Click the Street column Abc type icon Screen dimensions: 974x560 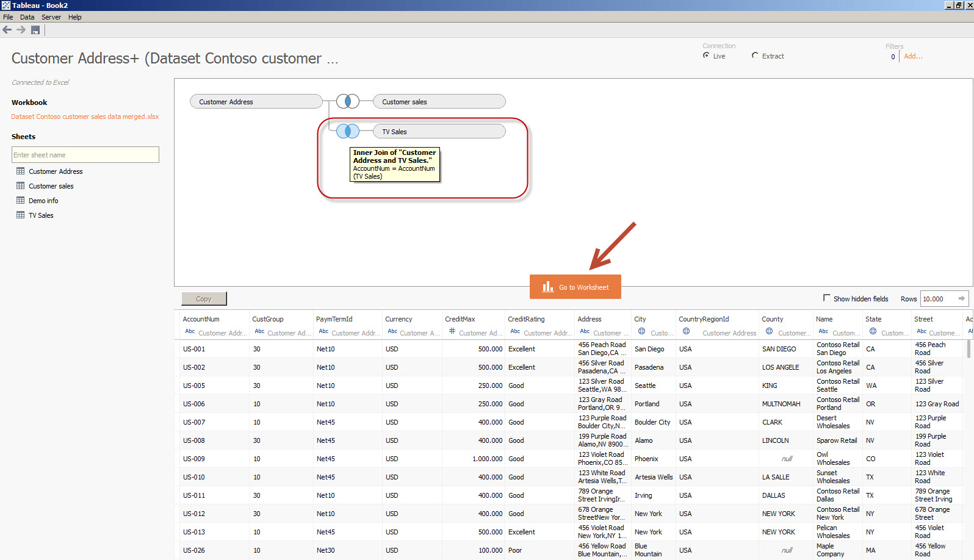coord(922,331)
